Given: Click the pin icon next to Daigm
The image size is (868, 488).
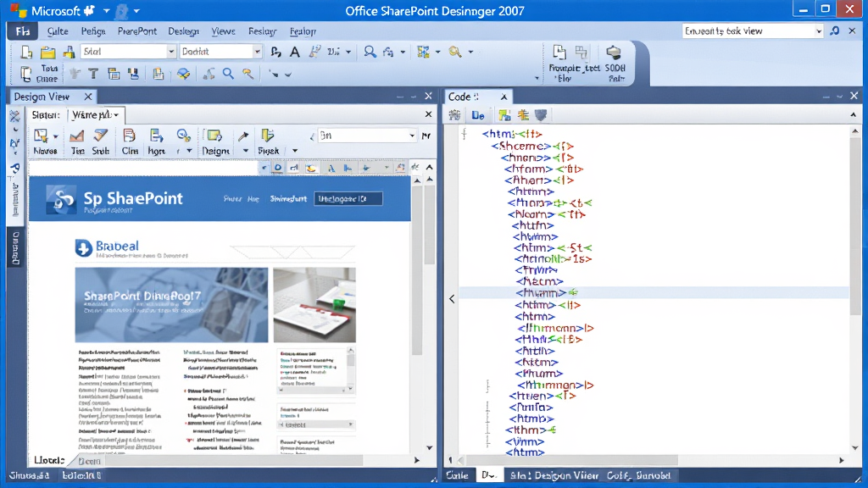Looking at the screenshot, I should point(243,136).
